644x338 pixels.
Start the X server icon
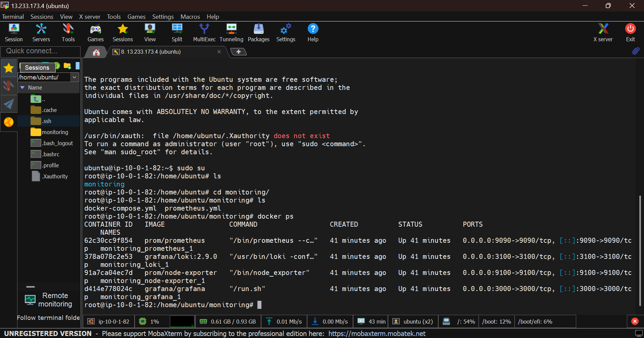[603, 33]
